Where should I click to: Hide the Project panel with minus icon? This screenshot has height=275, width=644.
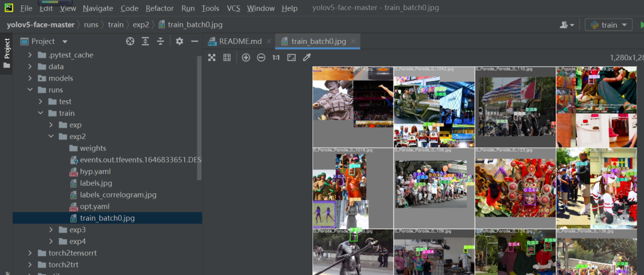click(194, 41)
